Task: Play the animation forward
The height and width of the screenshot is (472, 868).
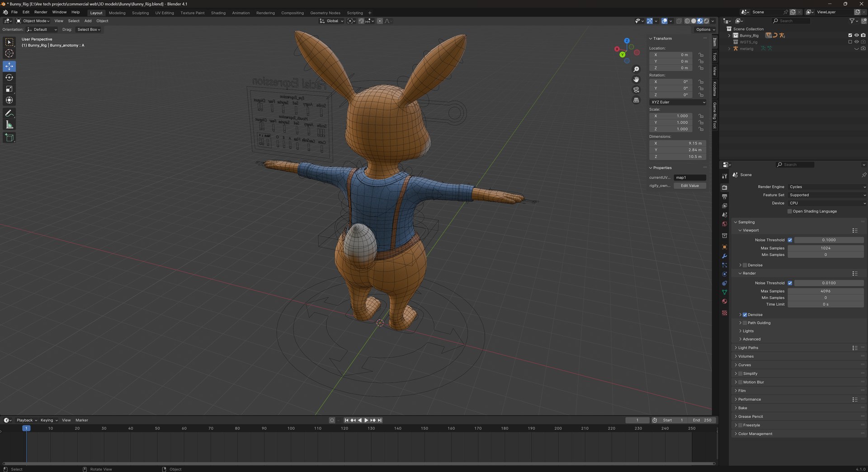Action: click(366, 421)
